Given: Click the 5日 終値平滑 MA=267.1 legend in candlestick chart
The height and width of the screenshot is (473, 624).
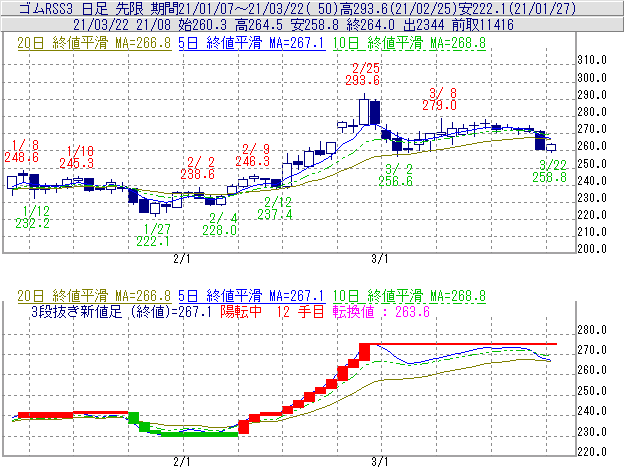Looking at the screenshot, I should click(252, 43).
